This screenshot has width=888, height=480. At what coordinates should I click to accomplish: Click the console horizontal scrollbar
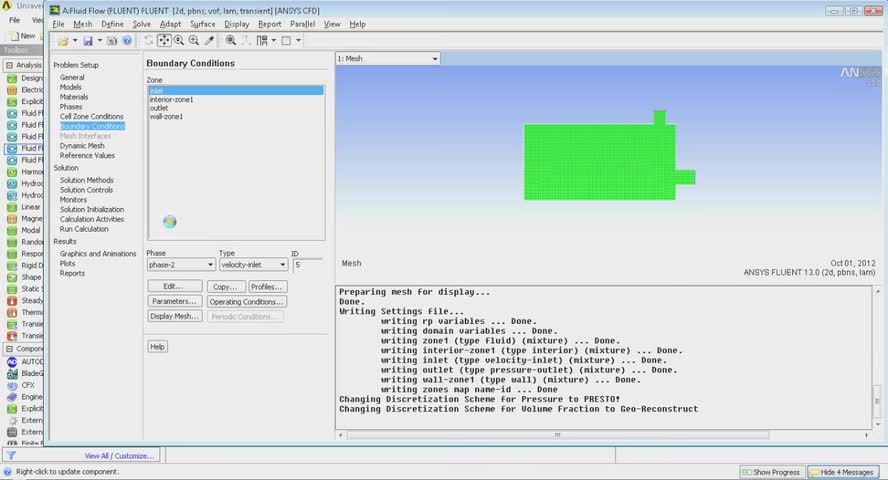point(558,435)
